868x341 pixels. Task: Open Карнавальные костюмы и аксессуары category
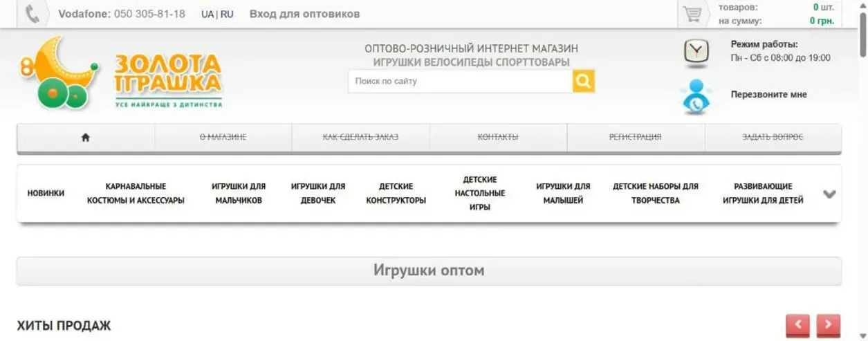[x=136, y=193]
